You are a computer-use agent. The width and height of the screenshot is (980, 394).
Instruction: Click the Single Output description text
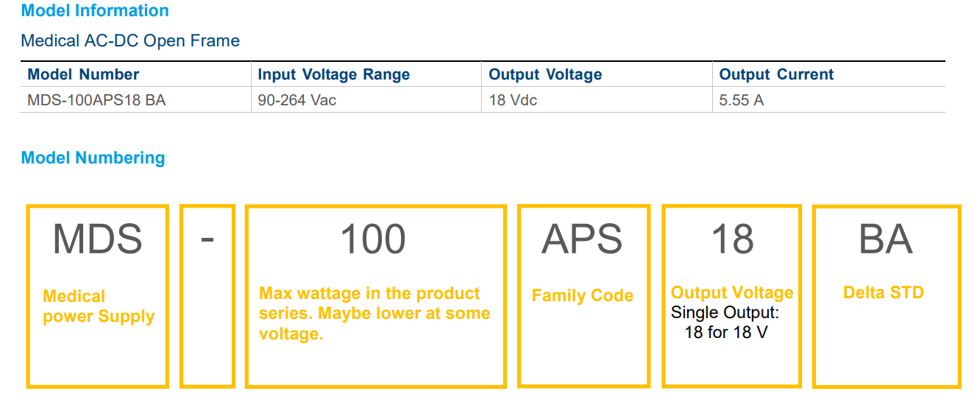click(x=725, y=323)
